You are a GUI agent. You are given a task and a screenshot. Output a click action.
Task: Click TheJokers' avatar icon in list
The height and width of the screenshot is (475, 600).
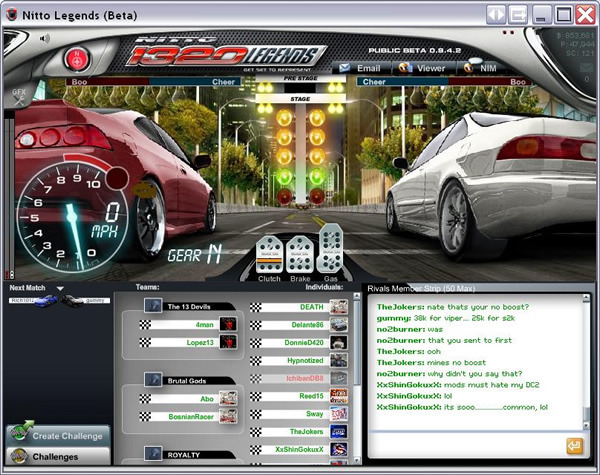point(339,431)
